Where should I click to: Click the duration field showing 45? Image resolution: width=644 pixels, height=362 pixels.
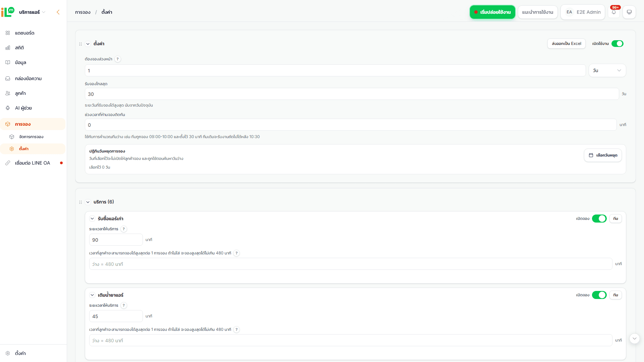click(116, 316)
